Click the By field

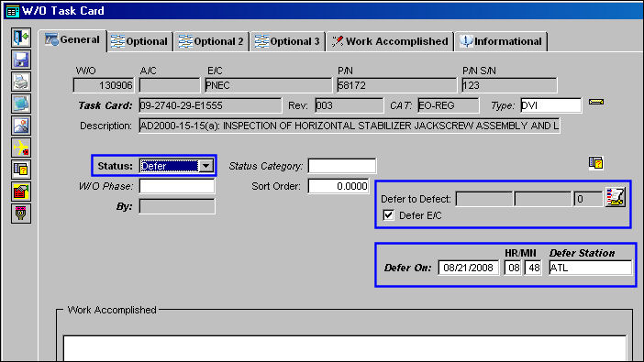click(177, 206)
